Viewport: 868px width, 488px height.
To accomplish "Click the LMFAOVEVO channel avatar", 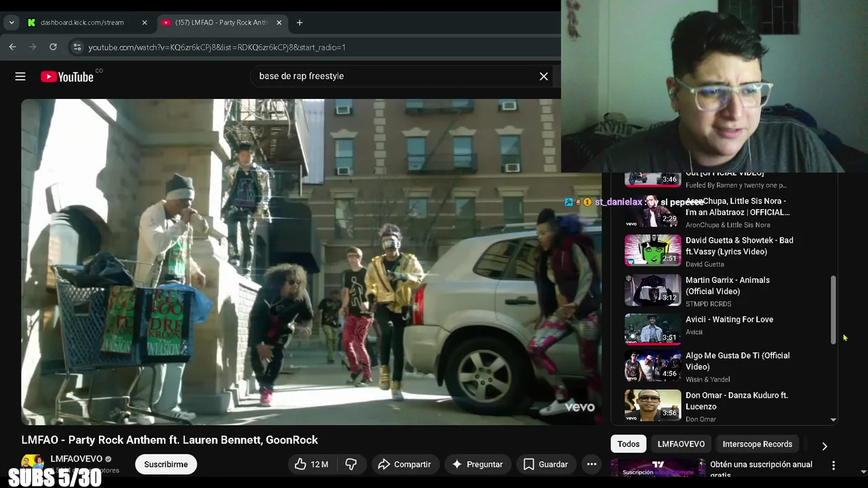I will 32,463.
